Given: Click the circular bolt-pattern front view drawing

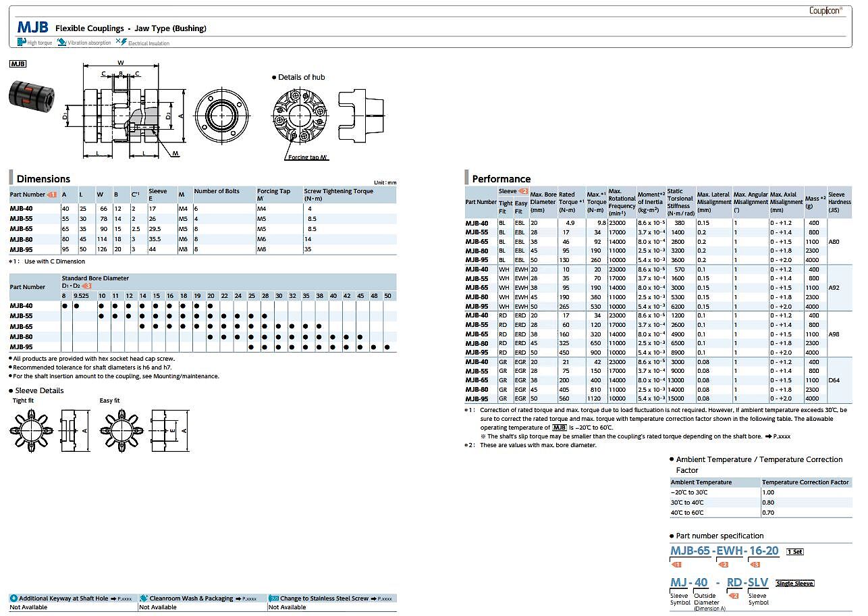Looking at the screenshot, I should tap(220, 115).
